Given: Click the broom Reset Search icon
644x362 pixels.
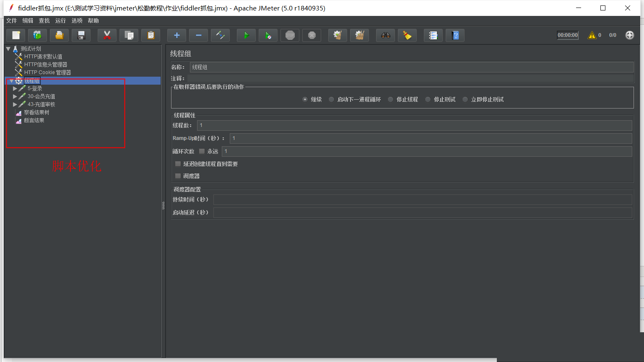Looking at the screenshot, I should (407, 36).
